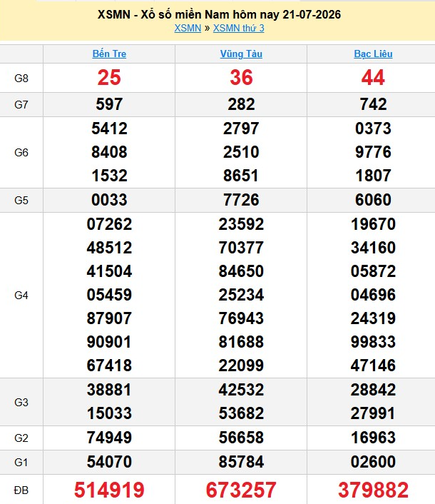This screenshot has width=435, height=504.
Task: Click G4 number 34160
Action: point(373,248)
